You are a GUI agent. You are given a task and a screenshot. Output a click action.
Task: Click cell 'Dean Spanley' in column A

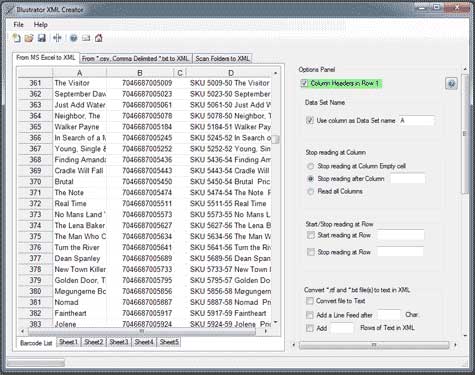80,258
